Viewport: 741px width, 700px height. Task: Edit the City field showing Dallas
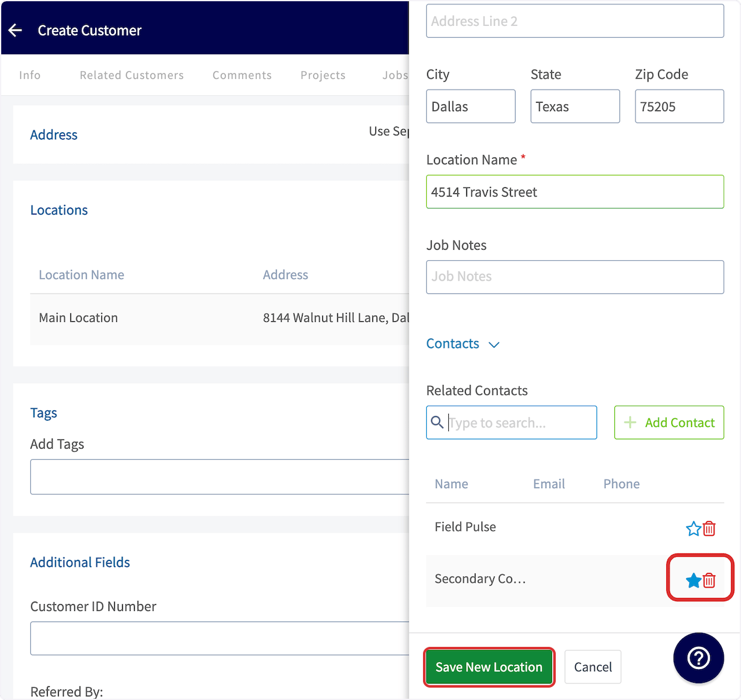point(471,106)
